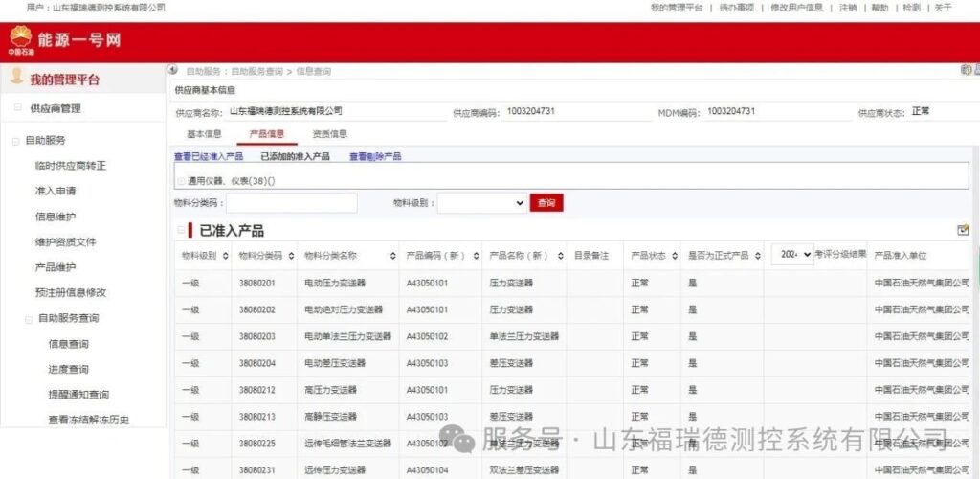Screen dimensions: 980x479
Task: Open 产品维护 in the sidebar
Action: tap(56, 267)
